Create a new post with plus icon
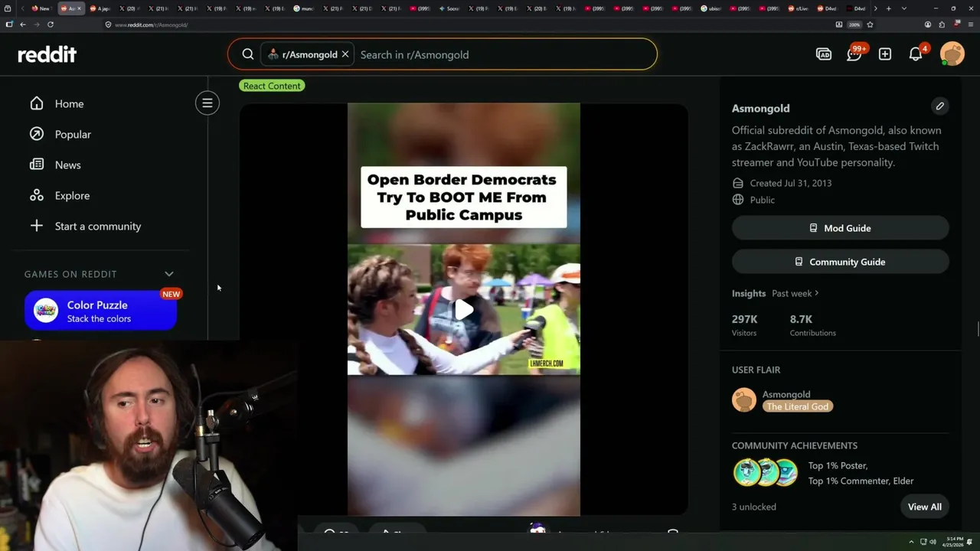Image resolution: width=980 pixels, height=551 pixels. (x=885, y=54)
